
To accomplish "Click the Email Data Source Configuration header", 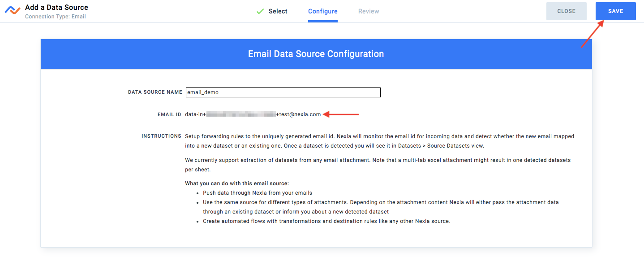I will point(316,53).
